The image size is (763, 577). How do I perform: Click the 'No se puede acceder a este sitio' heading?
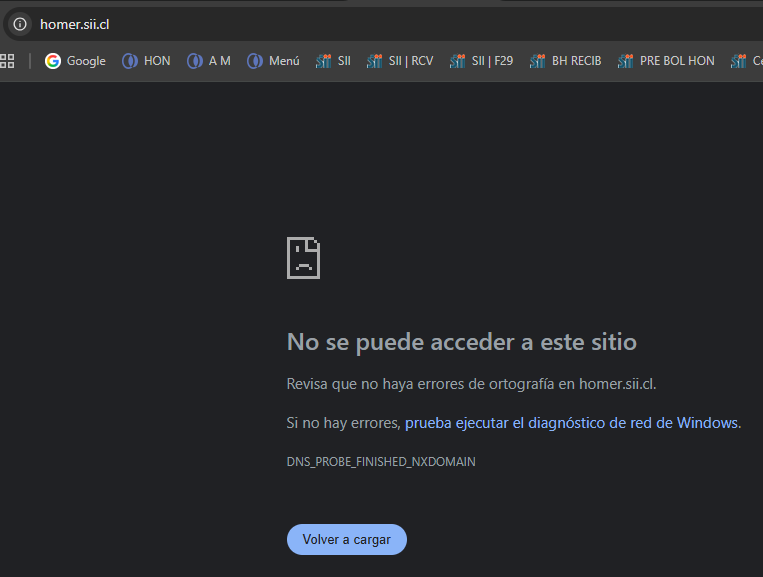tap(462, 342)
